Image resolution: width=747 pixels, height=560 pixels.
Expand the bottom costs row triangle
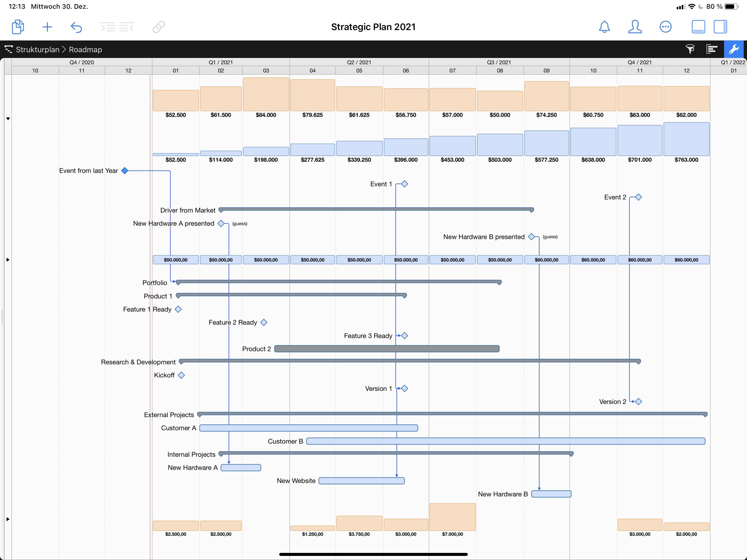point(8,519)
